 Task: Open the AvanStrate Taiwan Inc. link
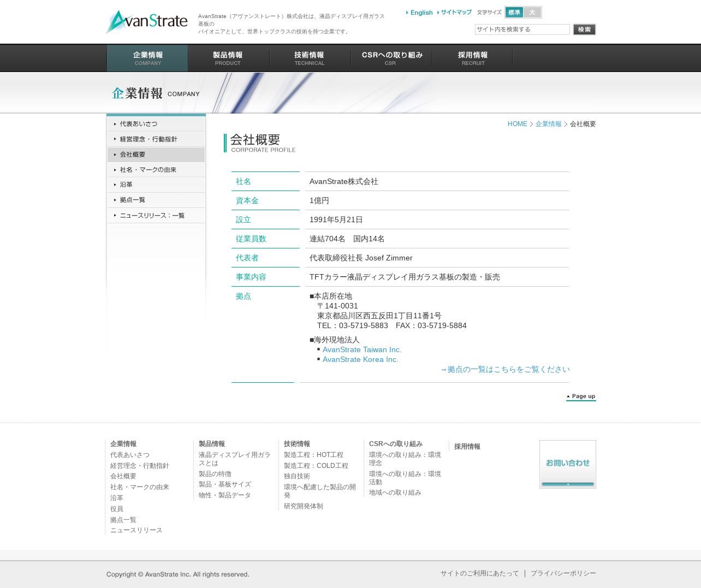click(362, 349)
